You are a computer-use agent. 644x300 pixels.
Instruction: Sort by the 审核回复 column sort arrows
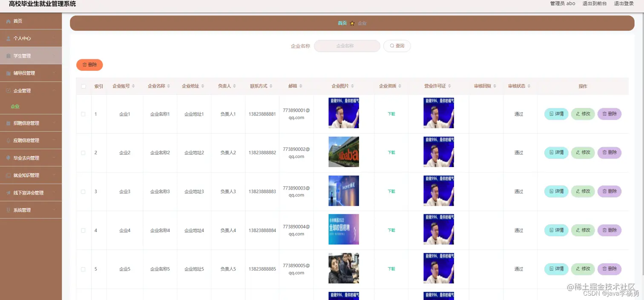point(494,86)
